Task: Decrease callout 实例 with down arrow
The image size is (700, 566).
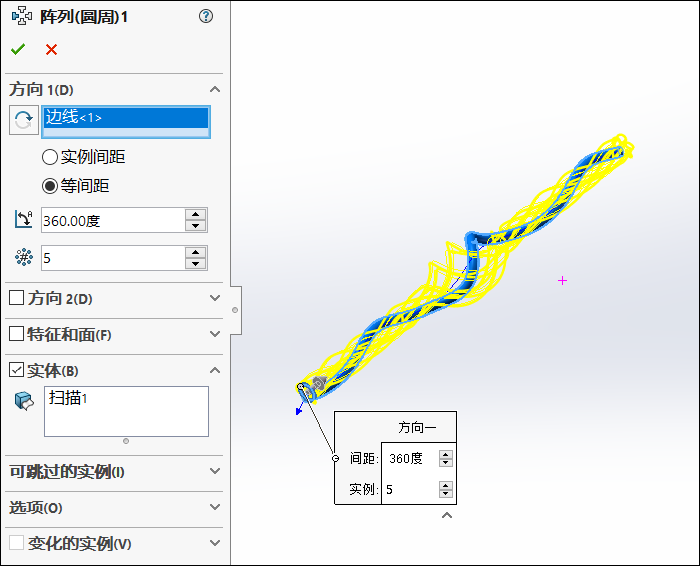Action: pyautogui.click(x=446, y=494)
